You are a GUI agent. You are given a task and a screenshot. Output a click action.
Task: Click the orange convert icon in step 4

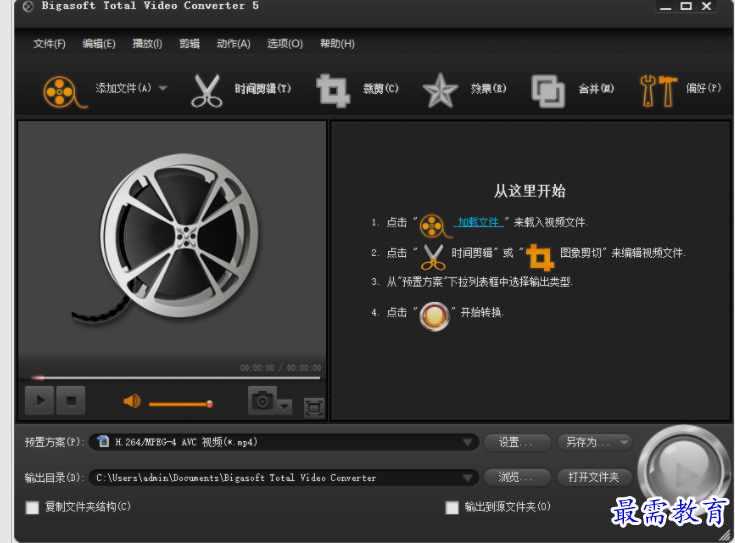click(x=434, y=317)
